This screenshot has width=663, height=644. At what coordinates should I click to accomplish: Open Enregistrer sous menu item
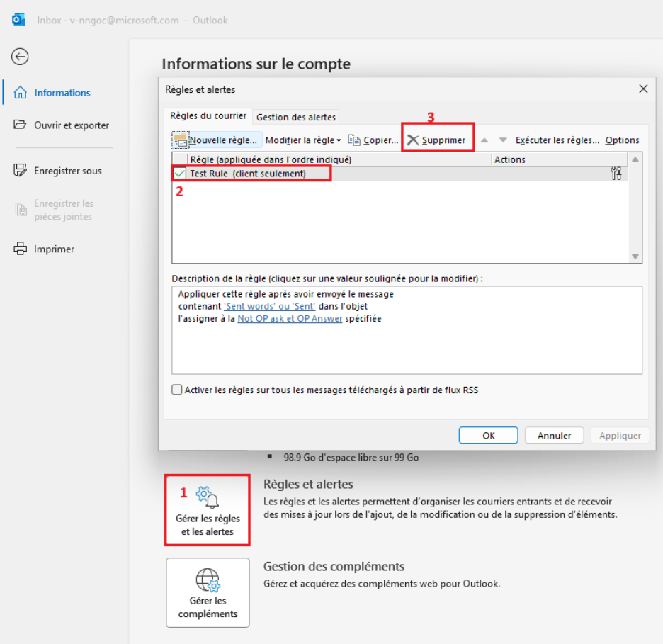[x=64, y=171]
